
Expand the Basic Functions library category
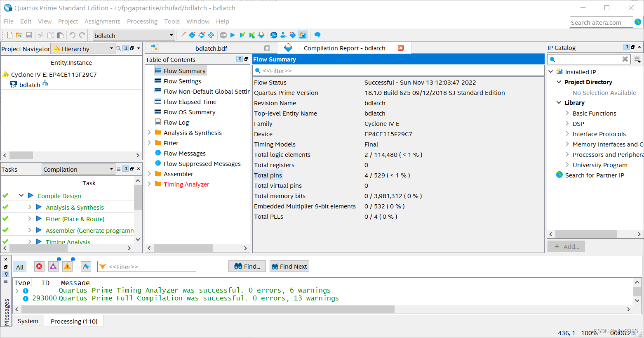pos(567,113)
